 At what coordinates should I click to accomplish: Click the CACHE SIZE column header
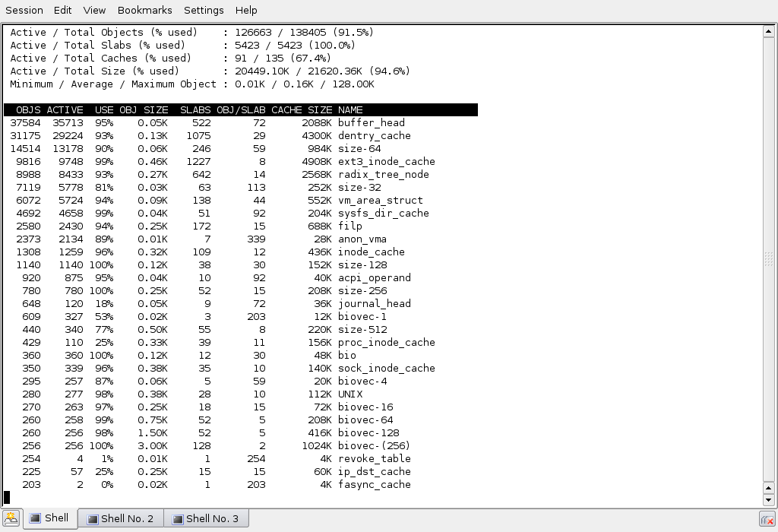pos(302,109)
